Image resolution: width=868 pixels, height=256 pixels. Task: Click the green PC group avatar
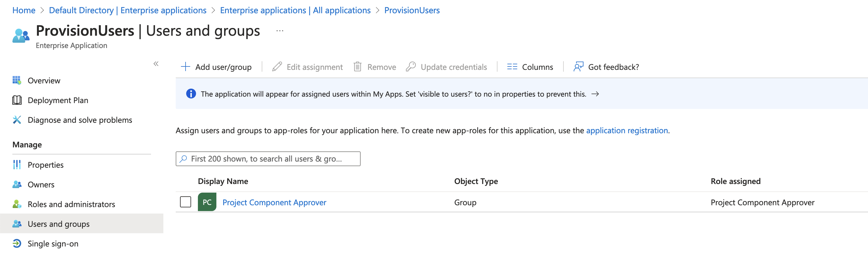207,202
